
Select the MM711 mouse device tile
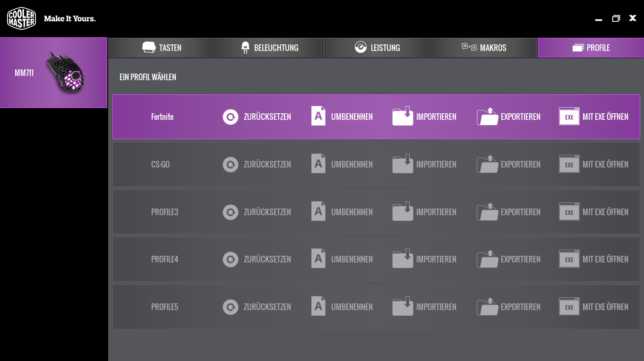click(53, 73)
